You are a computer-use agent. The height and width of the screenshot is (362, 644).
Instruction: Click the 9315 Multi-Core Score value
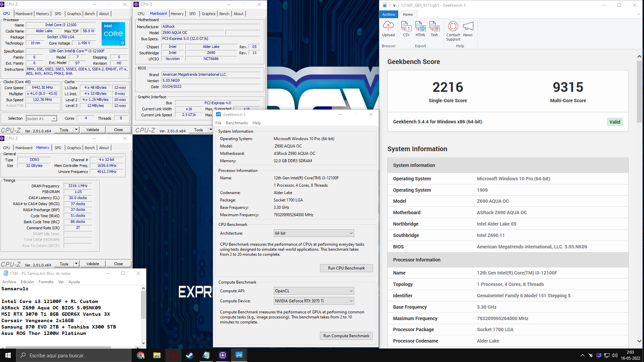tap(568, 87)
